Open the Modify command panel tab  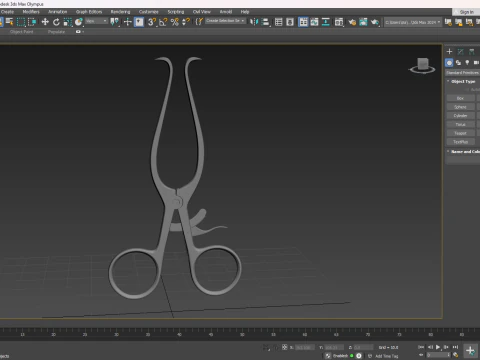(x=460, y=51)
